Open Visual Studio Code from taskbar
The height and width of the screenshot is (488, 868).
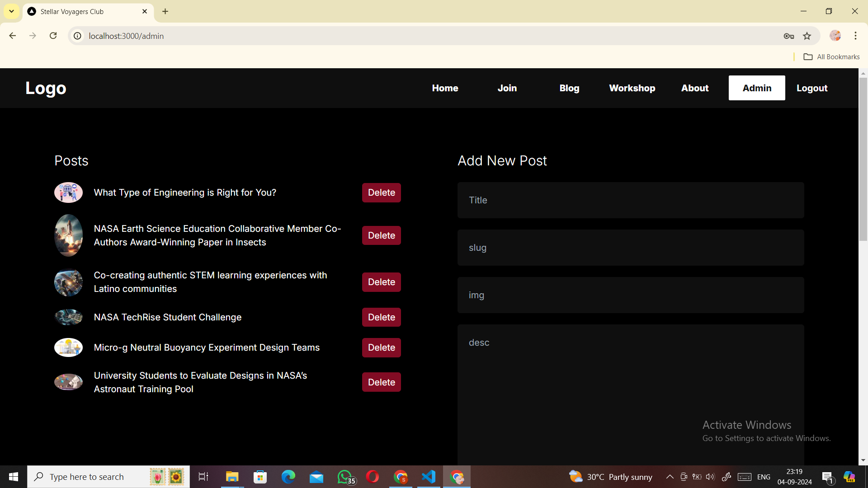429,477
